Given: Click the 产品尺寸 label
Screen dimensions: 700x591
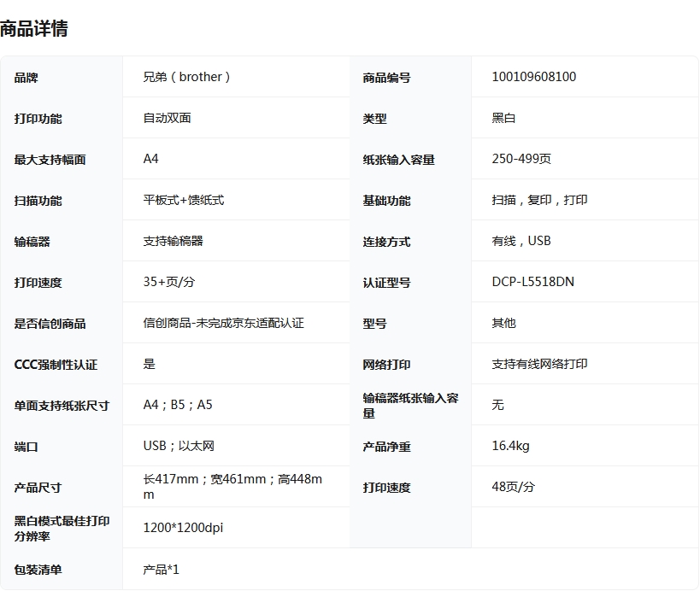Looking at the screenshot, I should [38, 488].
